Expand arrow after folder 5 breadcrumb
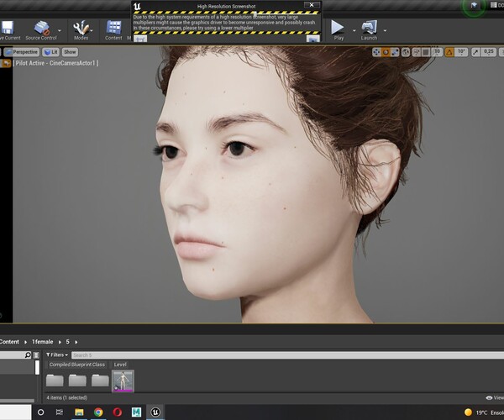The height and width of the screenshot is (420, 504). point(76,342)
